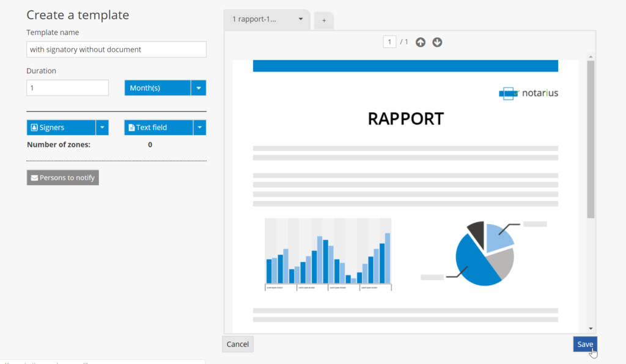Click the Signers button

pyautogui.click(x=61, y=128)
